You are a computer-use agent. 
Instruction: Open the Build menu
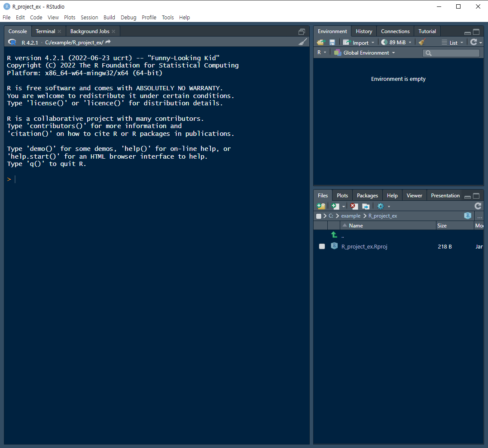coord(109,18)
